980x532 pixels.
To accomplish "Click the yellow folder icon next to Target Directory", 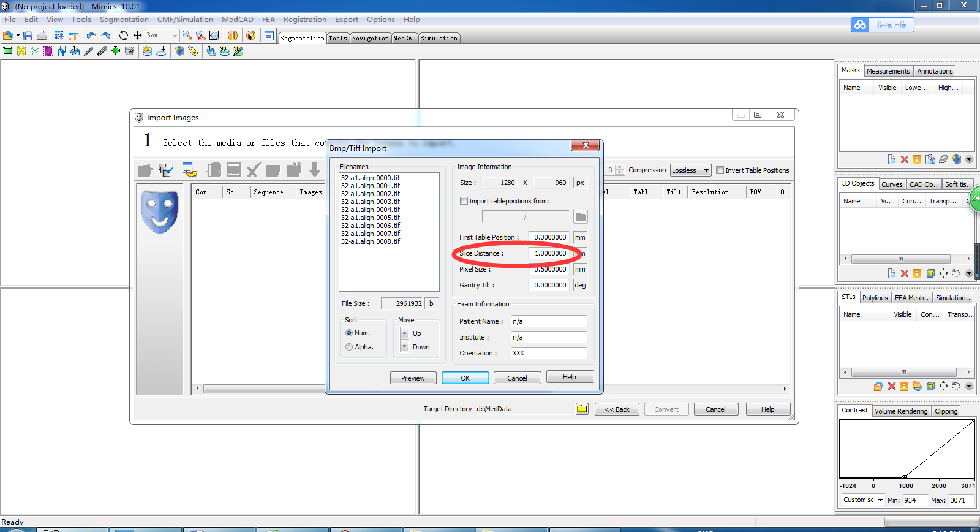I will 582,409.
